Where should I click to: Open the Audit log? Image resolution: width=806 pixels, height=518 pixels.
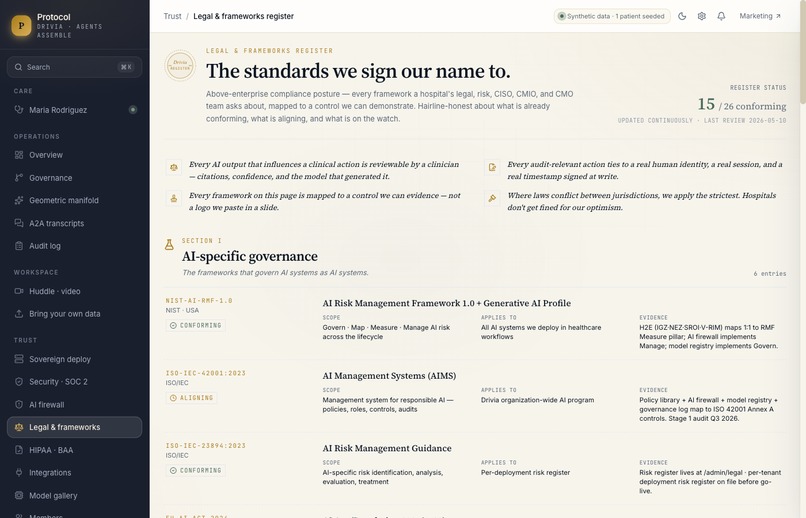pos(75,246)
